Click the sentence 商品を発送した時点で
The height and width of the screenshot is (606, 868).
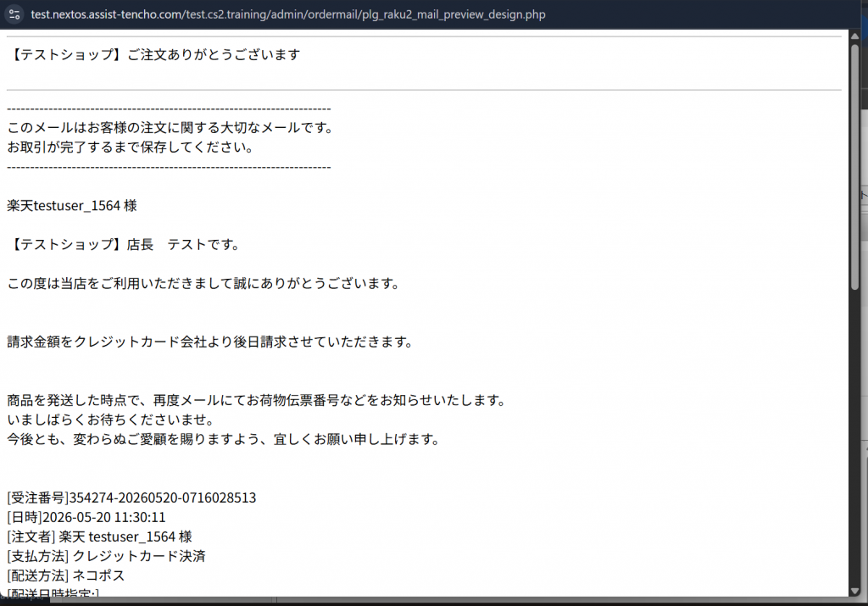point(257,400)
